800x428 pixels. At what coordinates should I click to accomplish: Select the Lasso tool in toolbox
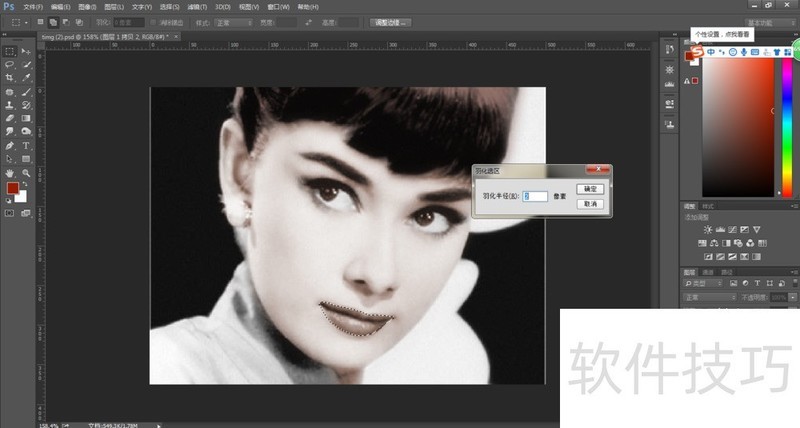(x=10, y=64)
